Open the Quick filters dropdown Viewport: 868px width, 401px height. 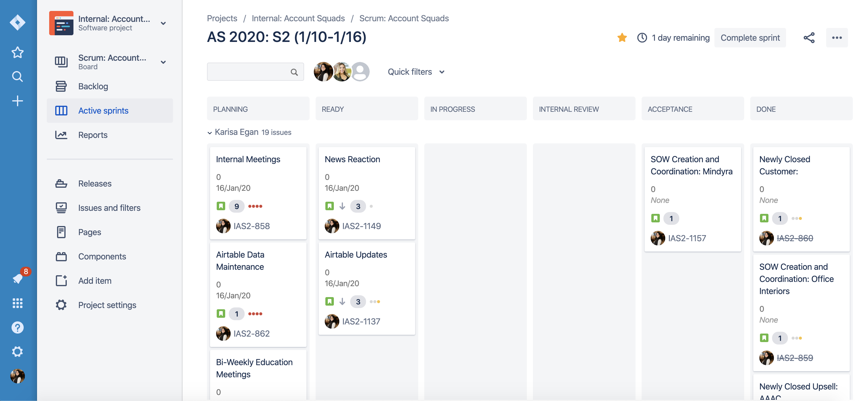click(416, 72)
